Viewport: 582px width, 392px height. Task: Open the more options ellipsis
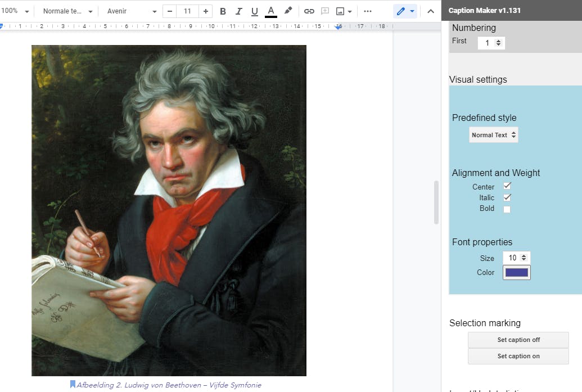tap(367, 11)
